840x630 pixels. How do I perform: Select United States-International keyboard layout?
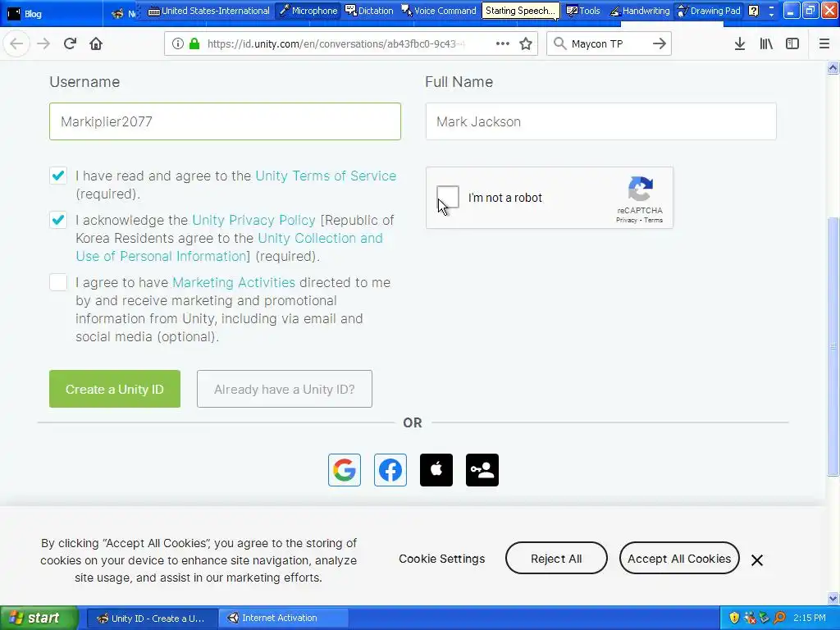209,11
